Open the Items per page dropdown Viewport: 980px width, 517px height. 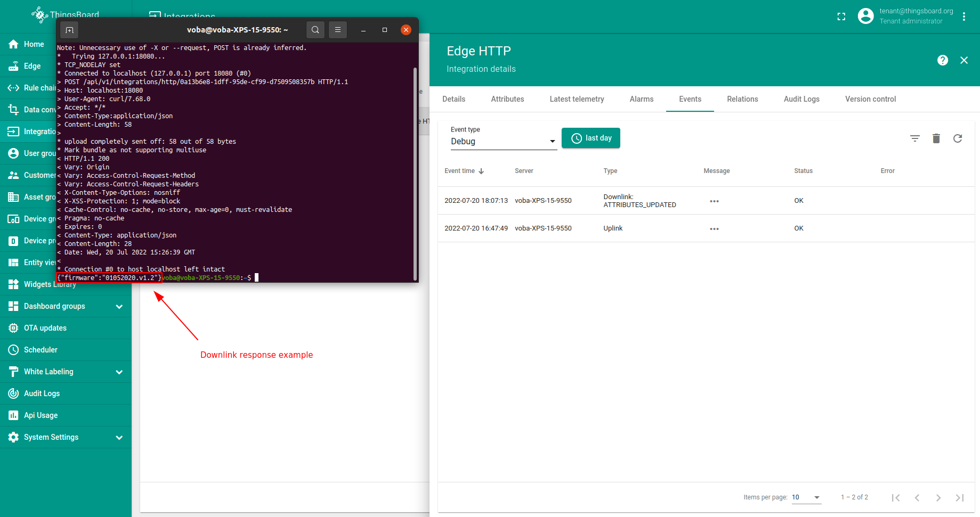[806, 497]
